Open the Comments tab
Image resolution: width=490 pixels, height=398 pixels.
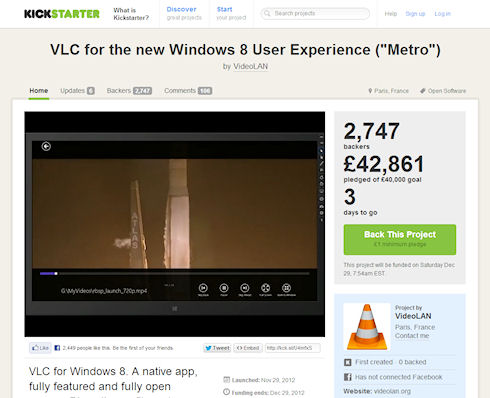pyautogui.click(x=188, y=91)
